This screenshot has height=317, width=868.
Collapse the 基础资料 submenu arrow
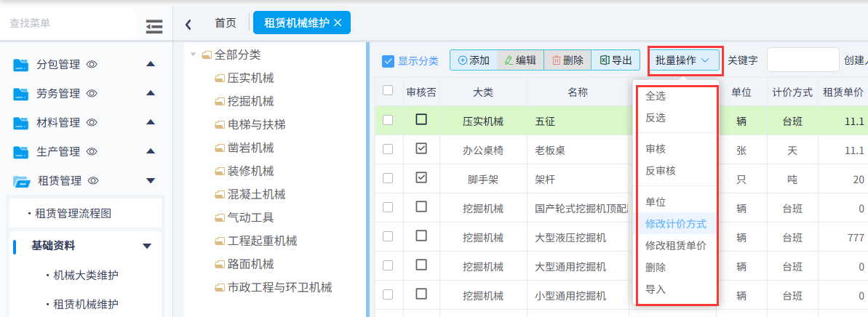click(147, 246)
